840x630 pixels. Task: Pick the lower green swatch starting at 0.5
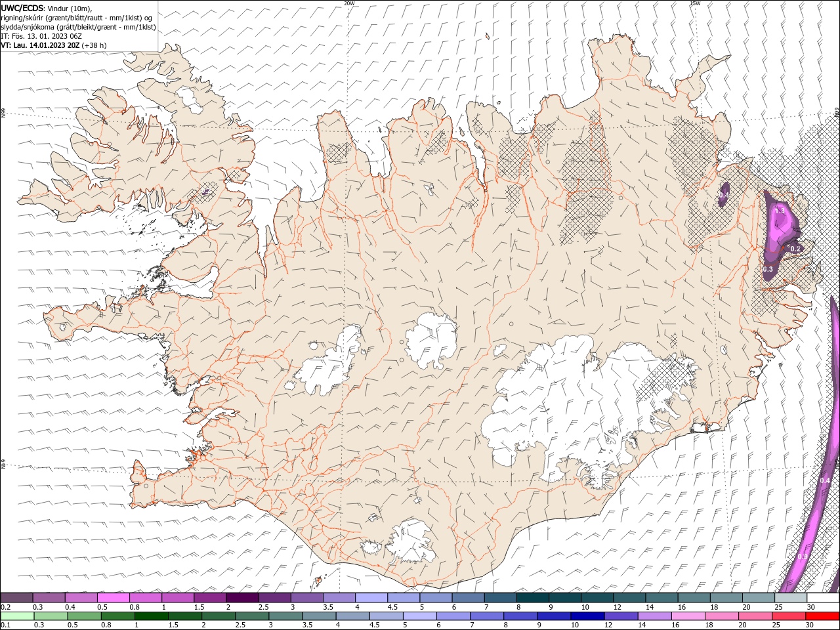point(84,616)
